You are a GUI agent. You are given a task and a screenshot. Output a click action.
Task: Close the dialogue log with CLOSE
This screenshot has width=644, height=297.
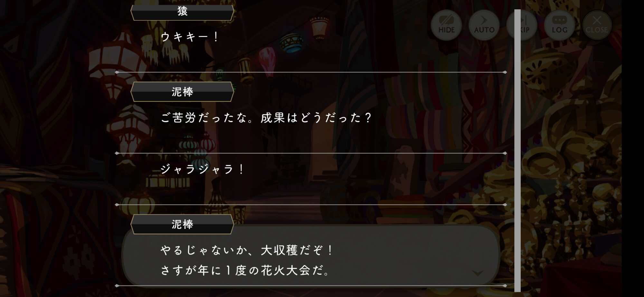pyautogui.click(x=597, y=25)
